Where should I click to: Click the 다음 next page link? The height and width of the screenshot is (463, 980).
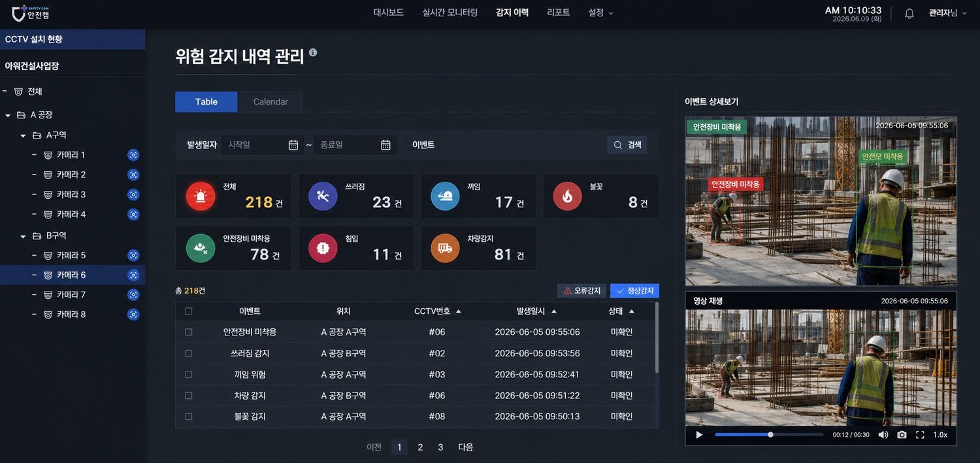(x=466, y=447)
